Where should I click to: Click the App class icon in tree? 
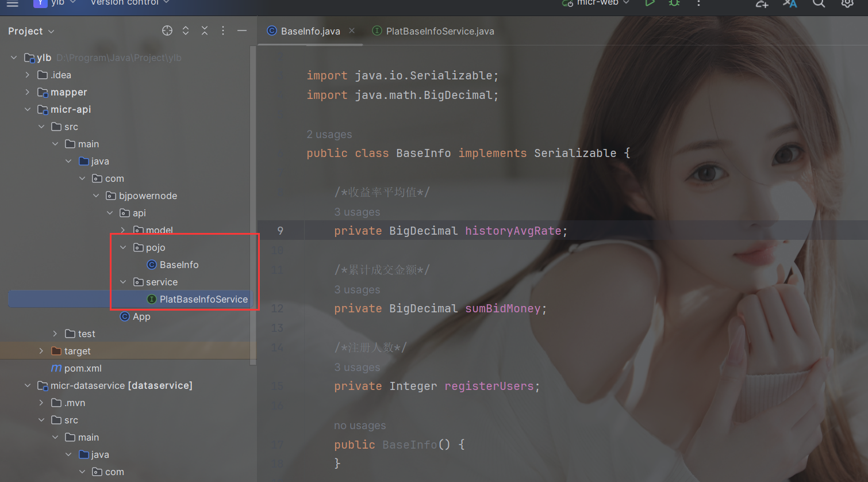pos(125,316)
